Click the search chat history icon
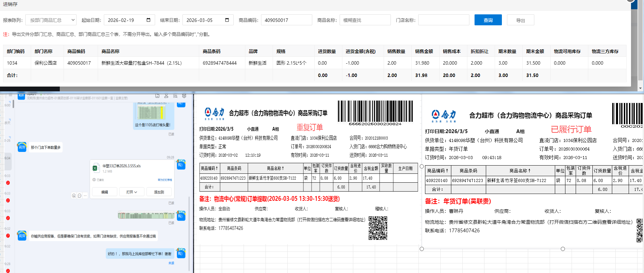This screenshot has height=273, width=644. 175,96
